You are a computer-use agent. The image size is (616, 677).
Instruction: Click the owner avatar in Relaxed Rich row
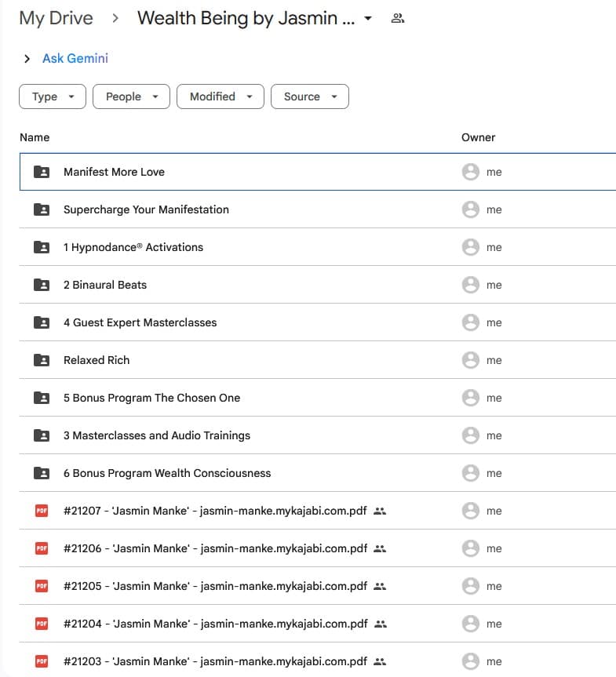470,360
